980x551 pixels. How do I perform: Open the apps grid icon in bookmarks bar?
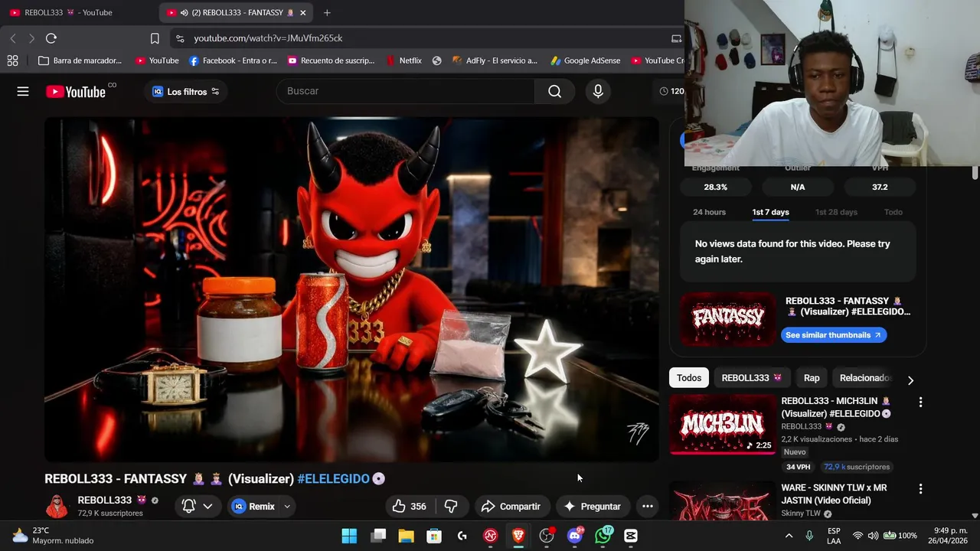pos(12,60)
